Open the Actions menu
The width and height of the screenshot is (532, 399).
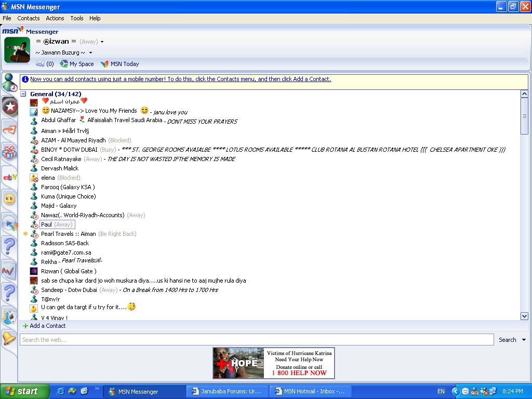tap(55, 18)
